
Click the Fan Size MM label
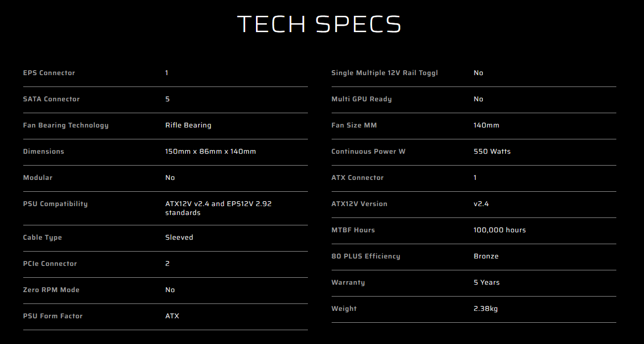coord(354,125)
